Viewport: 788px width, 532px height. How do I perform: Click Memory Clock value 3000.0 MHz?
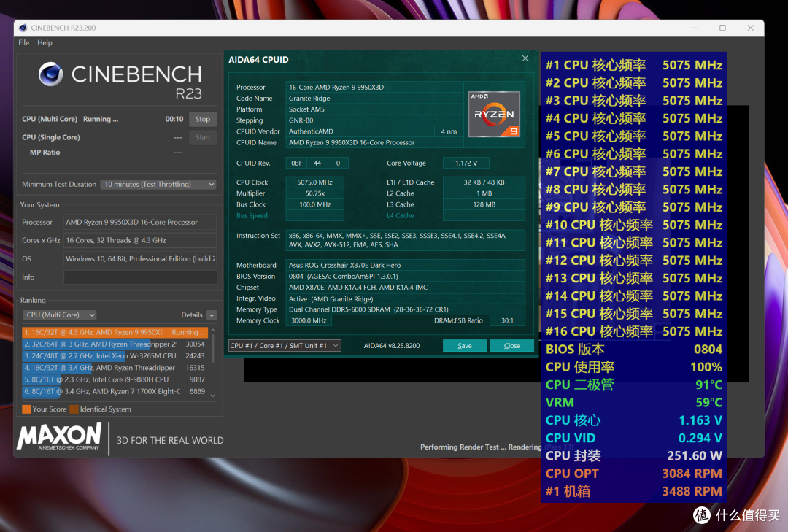(x=309, y=321)
